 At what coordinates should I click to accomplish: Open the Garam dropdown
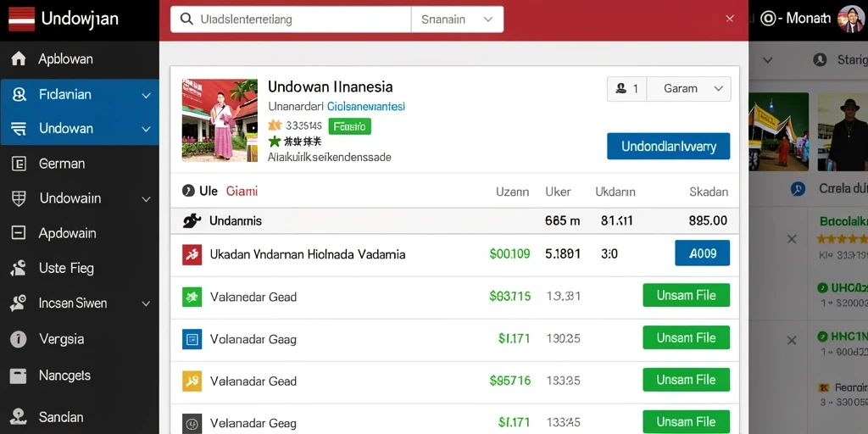688,88
